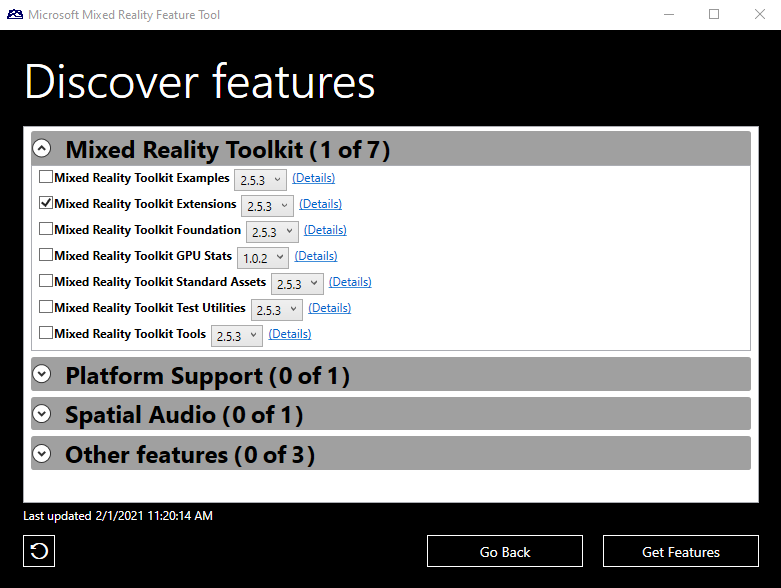Expand the Other features section
This screenshot has height=588, width=781.
42,453
